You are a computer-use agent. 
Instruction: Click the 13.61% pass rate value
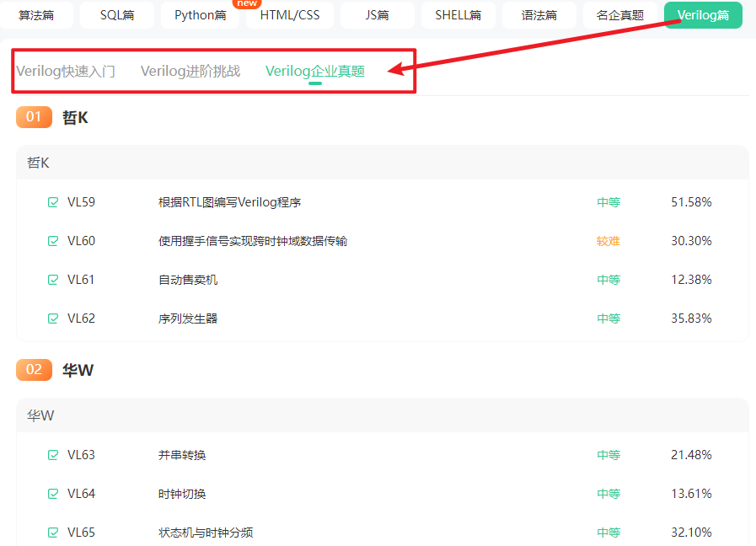691,494
